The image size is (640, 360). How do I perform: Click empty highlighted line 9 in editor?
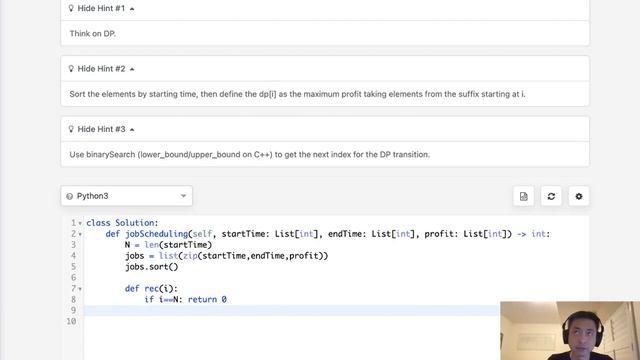point(291,310)
